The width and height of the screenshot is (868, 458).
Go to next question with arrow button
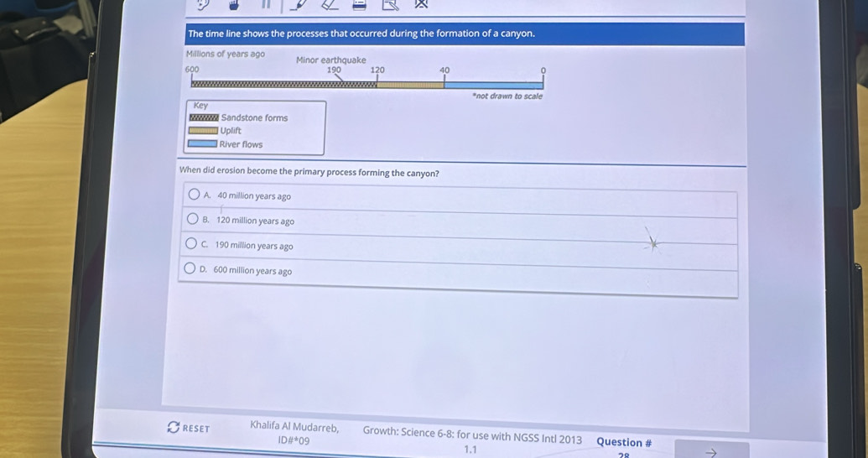pyautogui.click(x=711, y=451)
